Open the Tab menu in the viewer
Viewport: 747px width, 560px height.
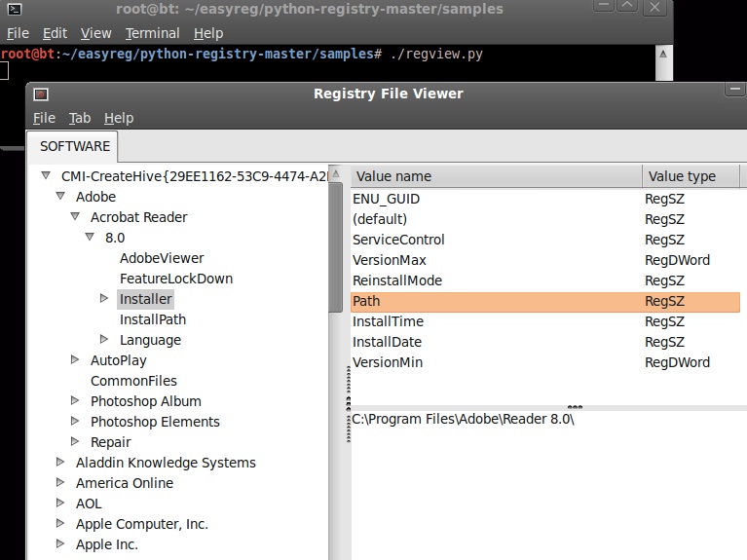click(x=80, y=118)
